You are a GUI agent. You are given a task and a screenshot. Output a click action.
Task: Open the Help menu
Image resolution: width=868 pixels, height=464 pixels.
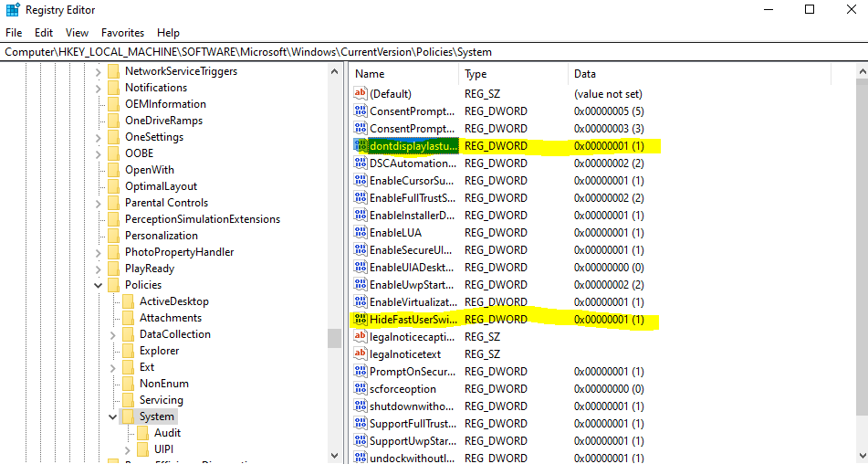click(x=168, y=33)
